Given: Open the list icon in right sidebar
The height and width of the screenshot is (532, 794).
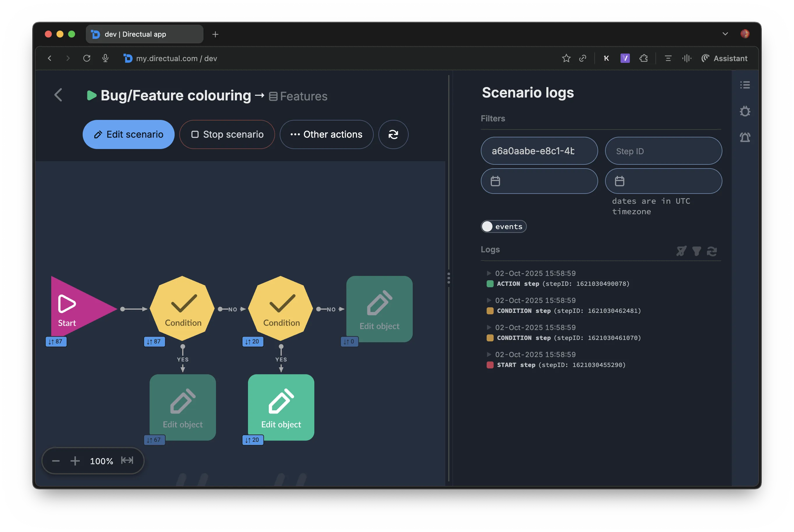Looking at the screenshot, I should (x=745, y=85).
